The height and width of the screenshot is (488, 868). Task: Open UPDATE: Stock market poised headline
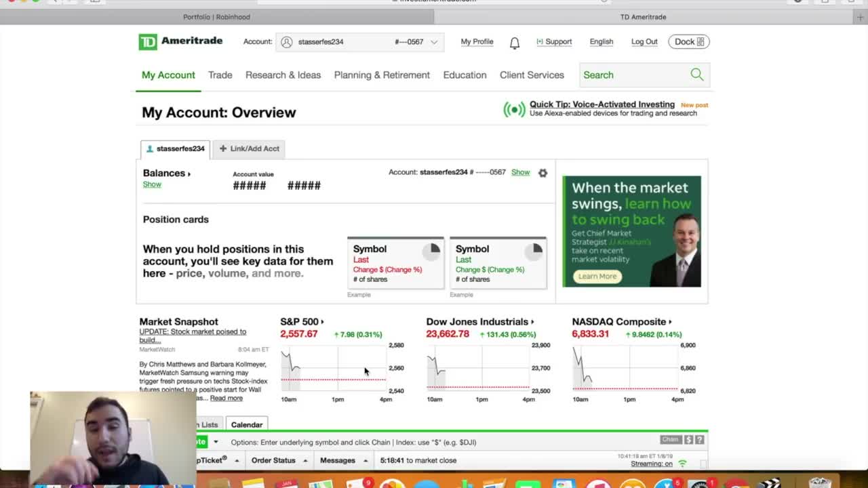(x=193, y=335)
